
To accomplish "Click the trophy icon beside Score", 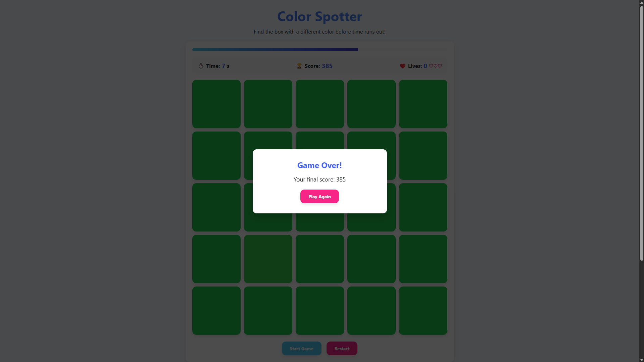I will 299,66.
